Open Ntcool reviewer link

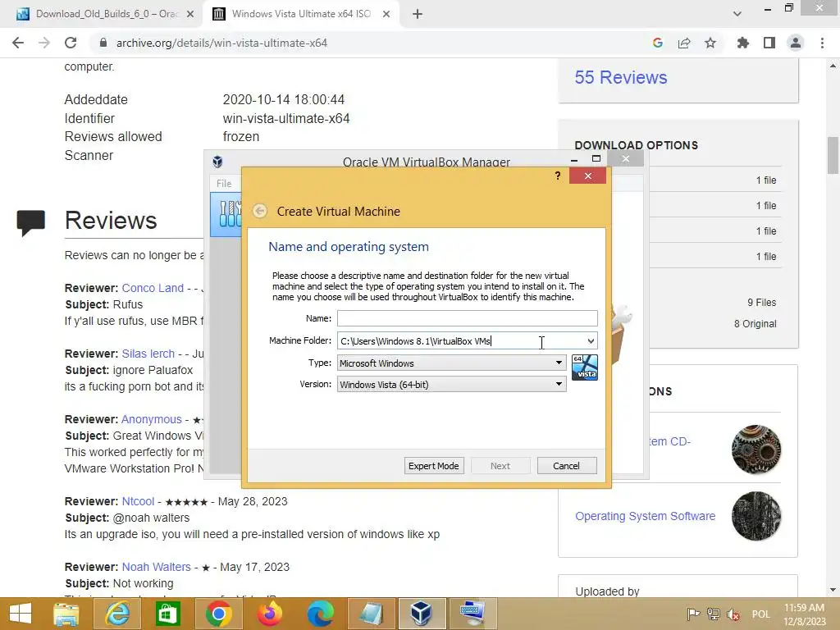pos(138,501)
